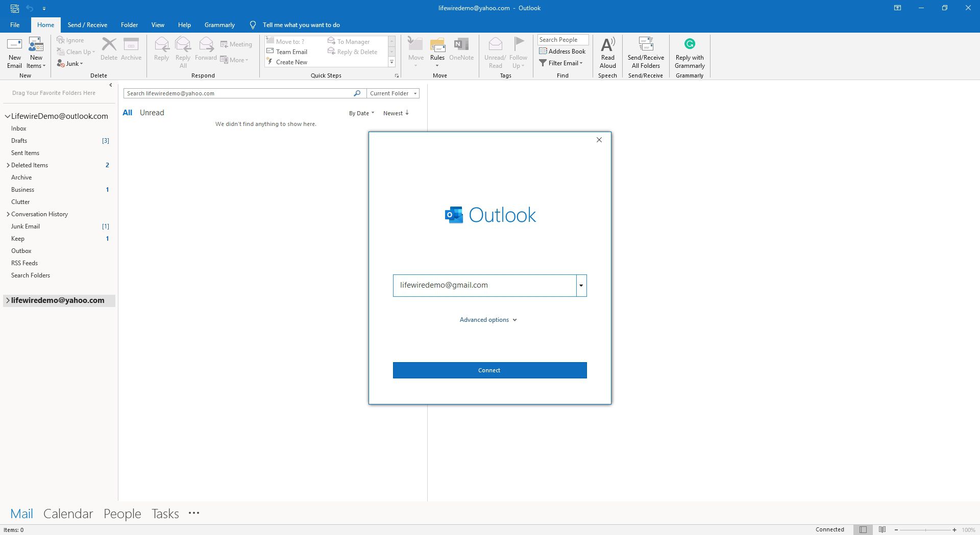This screenshot has width=980, height=535.
Task: Open more navigation options ellipsis
Action: tap(194, 514)
